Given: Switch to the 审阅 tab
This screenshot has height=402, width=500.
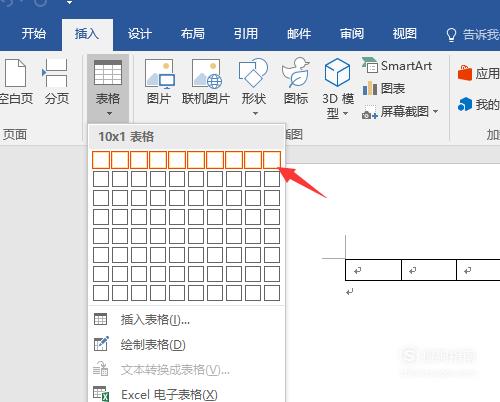Looking at the screenshot, I should coord(352,34).
